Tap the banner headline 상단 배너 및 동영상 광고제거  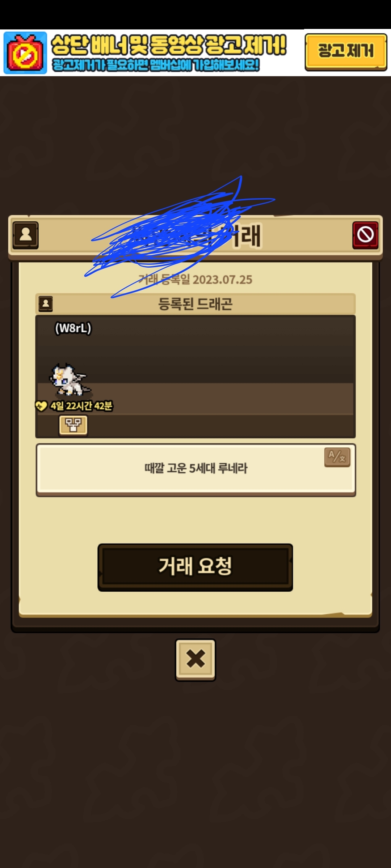pyautogui.click(x=169, y=45)
